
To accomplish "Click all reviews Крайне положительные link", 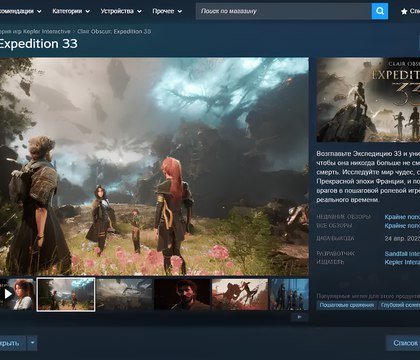I will pos(402,226).
